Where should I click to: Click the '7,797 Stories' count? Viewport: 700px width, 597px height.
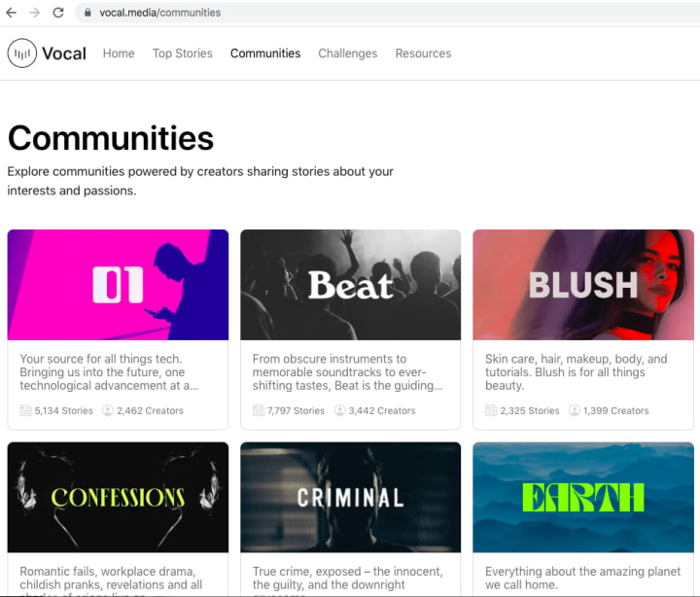click(296, 410)
